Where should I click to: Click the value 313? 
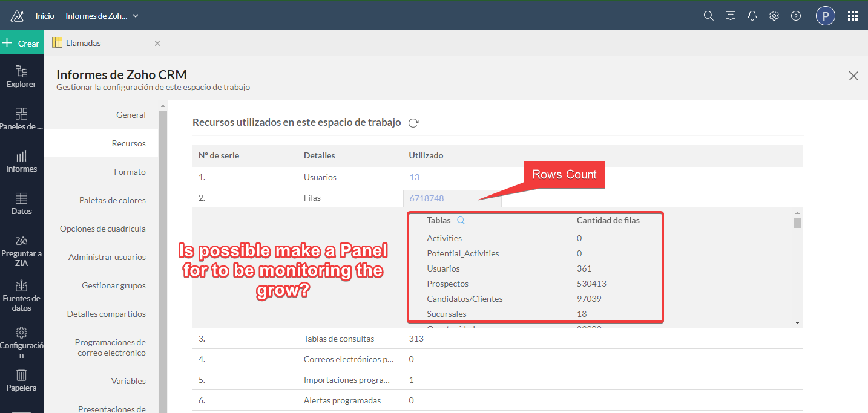[416, 339]
